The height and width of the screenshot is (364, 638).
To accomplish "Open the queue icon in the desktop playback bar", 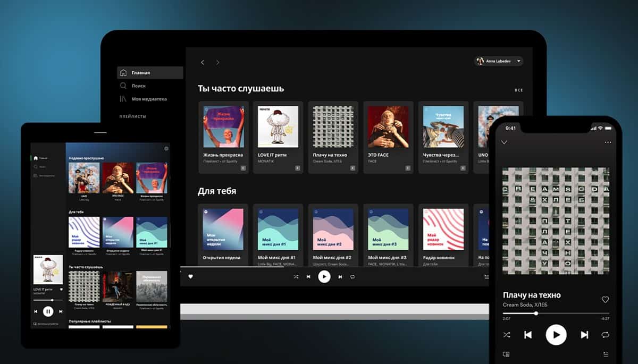I will point(485,276).
